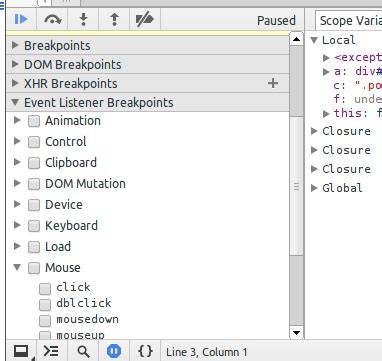This screenshot has height=361, width=382.
Task: Expand the Device category arrow
Action: [17, 204]
